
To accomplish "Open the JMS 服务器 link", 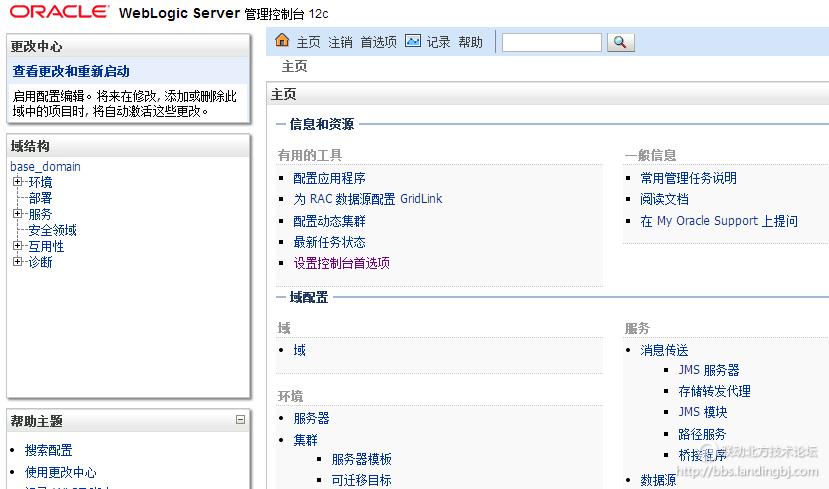I will (x=709, y=370).
